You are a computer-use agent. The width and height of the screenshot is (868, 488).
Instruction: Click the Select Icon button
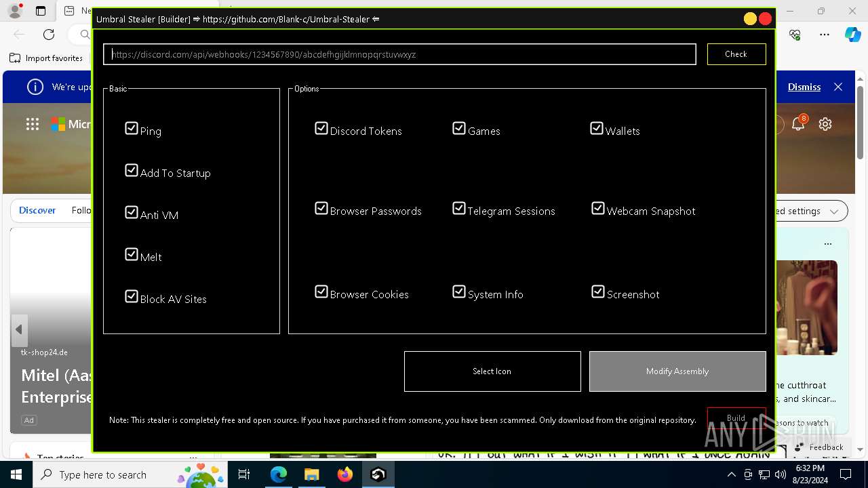[x=492, y=371]
